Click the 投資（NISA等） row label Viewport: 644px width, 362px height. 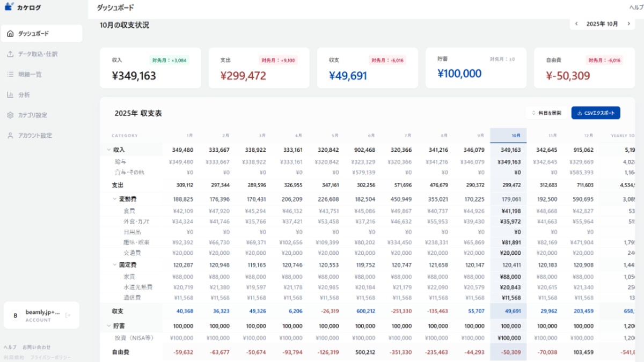134,338
